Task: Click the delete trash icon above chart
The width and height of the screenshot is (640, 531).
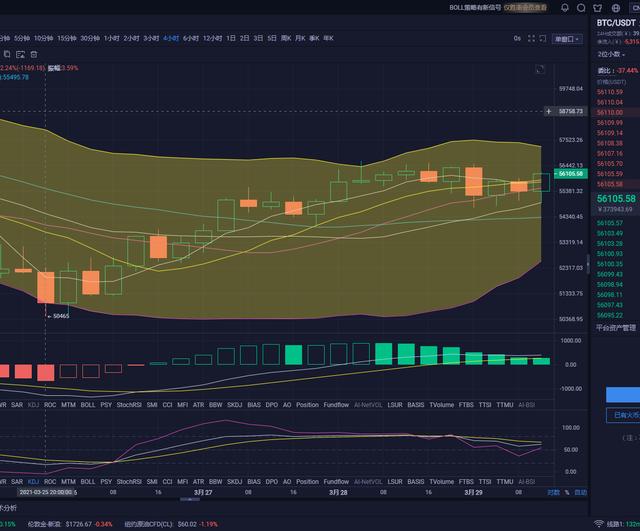Action: (34, 54)
